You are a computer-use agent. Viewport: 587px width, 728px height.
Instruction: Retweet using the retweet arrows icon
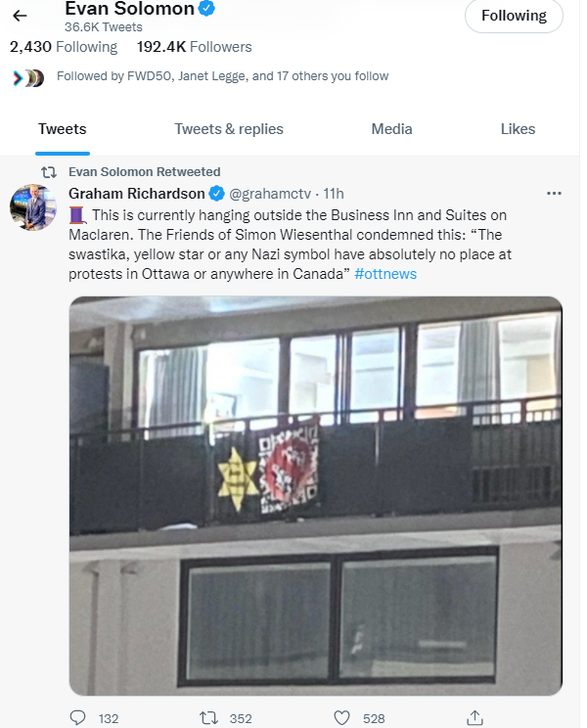pos(208,718)
